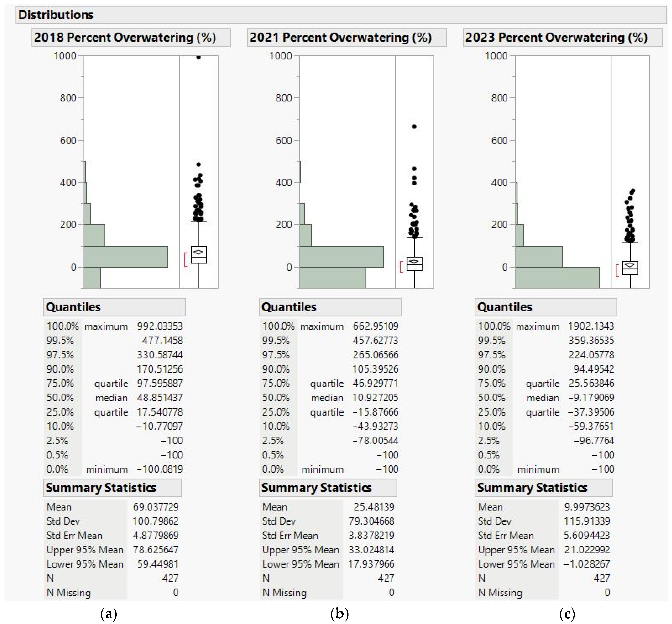
Task: Click the topmost outlier point in 2018 plot
Action: (x=199, y=57)
